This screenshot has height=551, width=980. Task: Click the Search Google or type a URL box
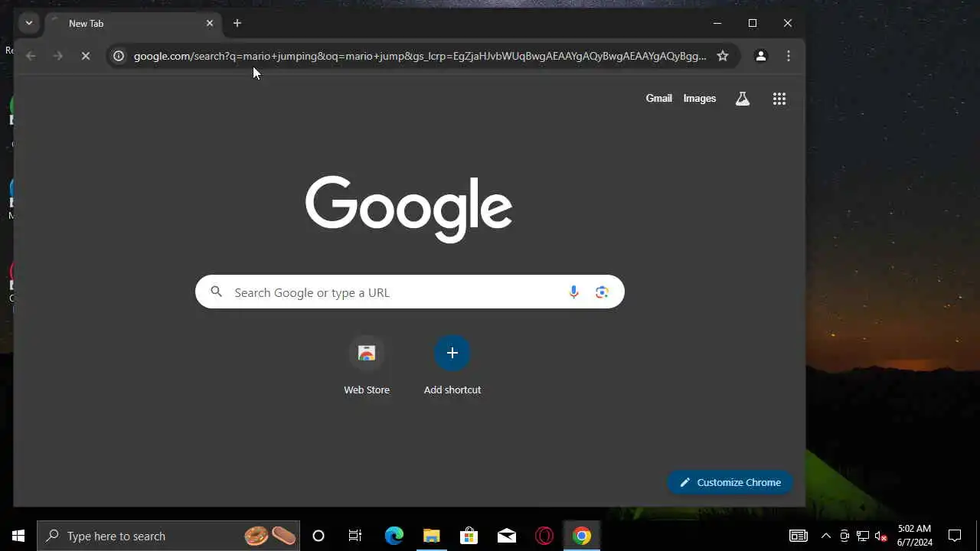(410, 292)
